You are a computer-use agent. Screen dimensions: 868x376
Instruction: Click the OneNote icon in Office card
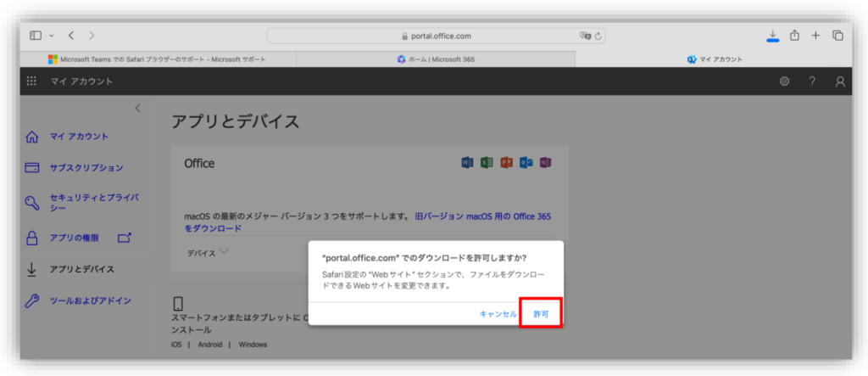[x=546, y=162]
